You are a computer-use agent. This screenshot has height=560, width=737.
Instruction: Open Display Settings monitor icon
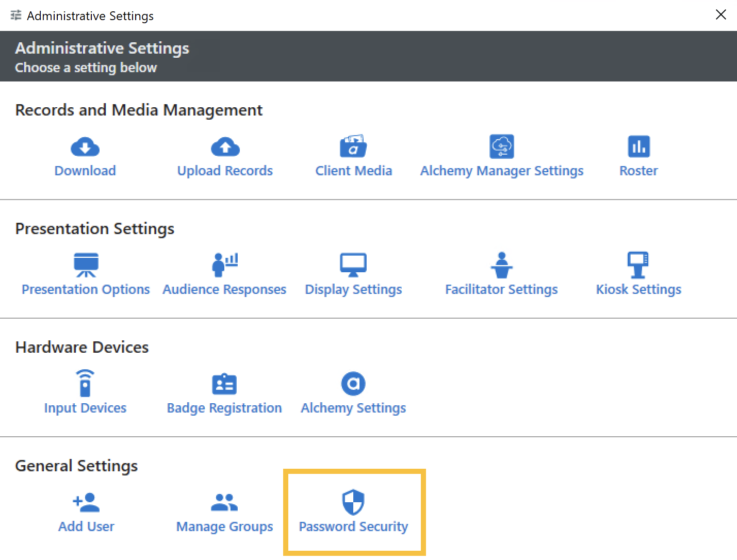tap(353, 265)
